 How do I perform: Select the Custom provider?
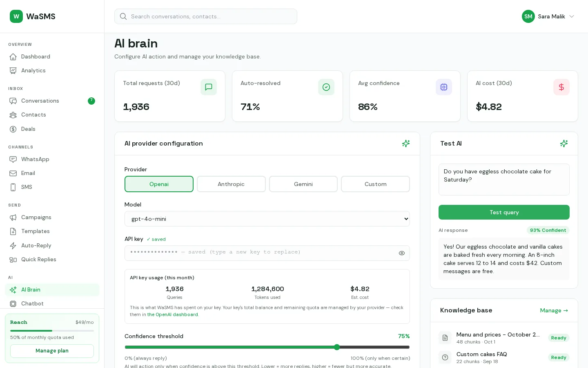376,184
